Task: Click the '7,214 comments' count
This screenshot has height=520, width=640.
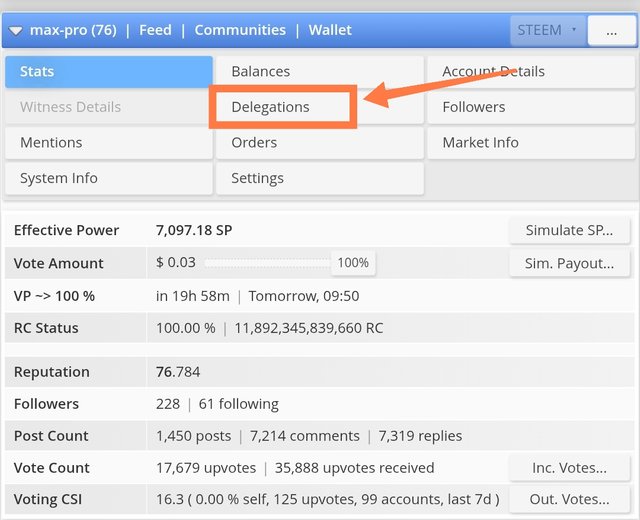Action: pyautogui.click(x=304, y=436)
